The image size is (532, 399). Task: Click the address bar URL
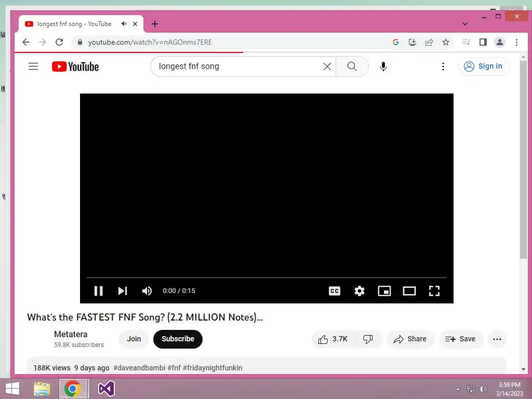tap(150, 42)
